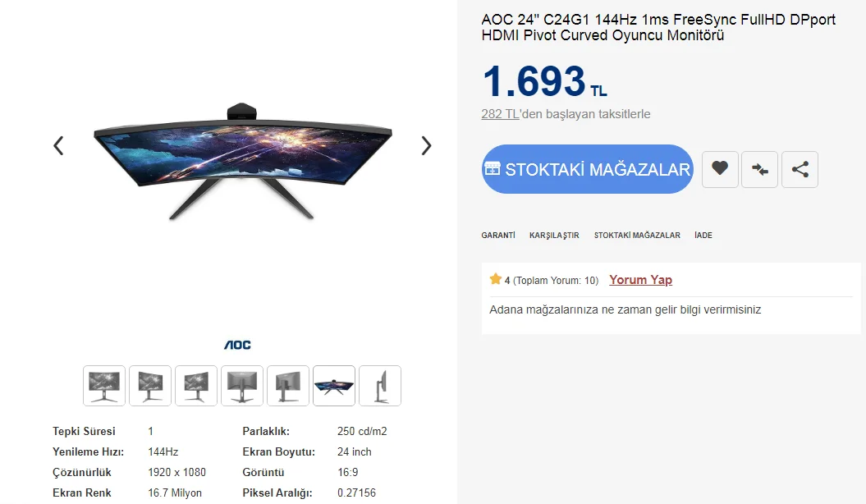866x504 pixels.
Task: Click store icon on Stoktaki Mağazalar button
Action: (492, 168)
